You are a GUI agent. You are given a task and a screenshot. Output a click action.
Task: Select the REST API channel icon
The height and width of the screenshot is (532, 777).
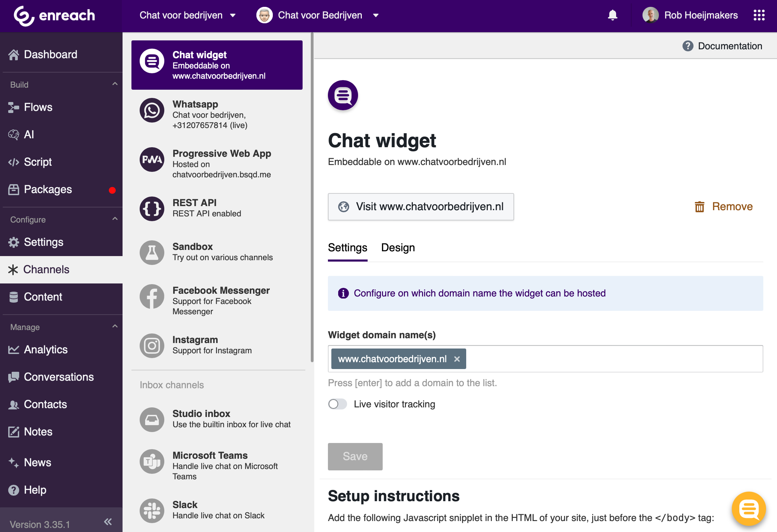coord(152,208)
